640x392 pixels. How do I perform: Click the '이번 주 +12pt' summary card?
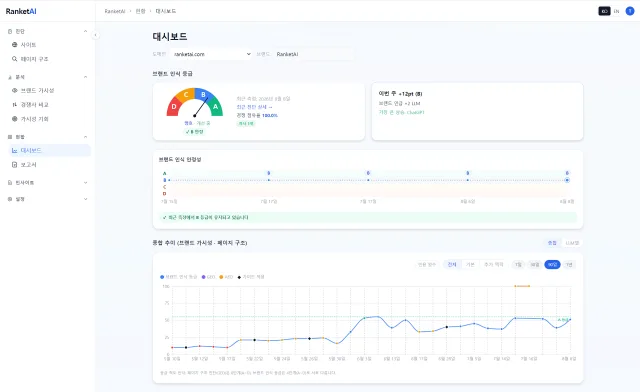(x=477, y=111)
